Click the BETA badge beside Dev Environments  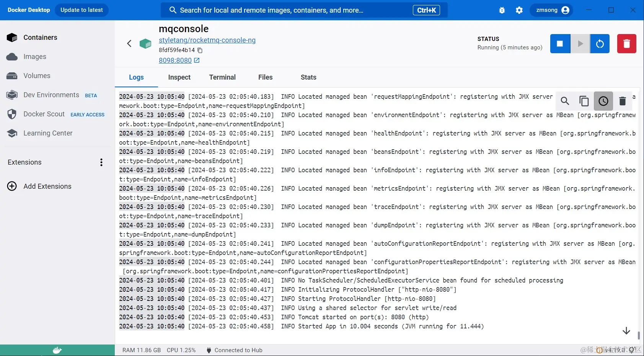tap(91, 96)
